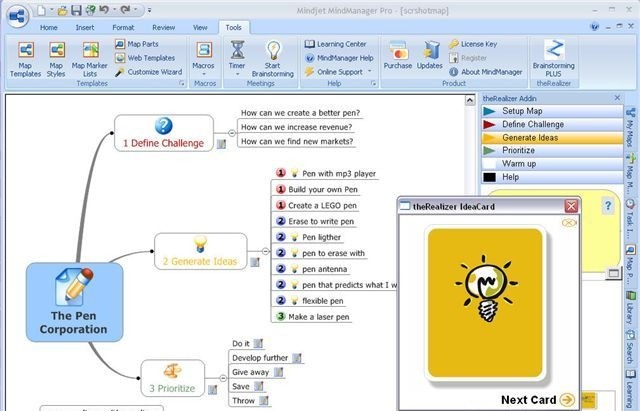The image size is (640, 411).
Task: Switch to the View ribbon tab
Action: [x=200, y=28]
